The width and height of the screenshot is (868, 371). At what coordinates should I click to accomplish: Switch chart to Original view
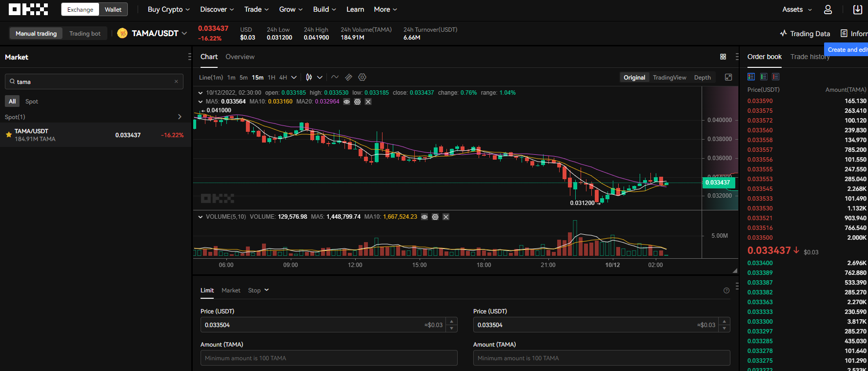click(634, 77)
